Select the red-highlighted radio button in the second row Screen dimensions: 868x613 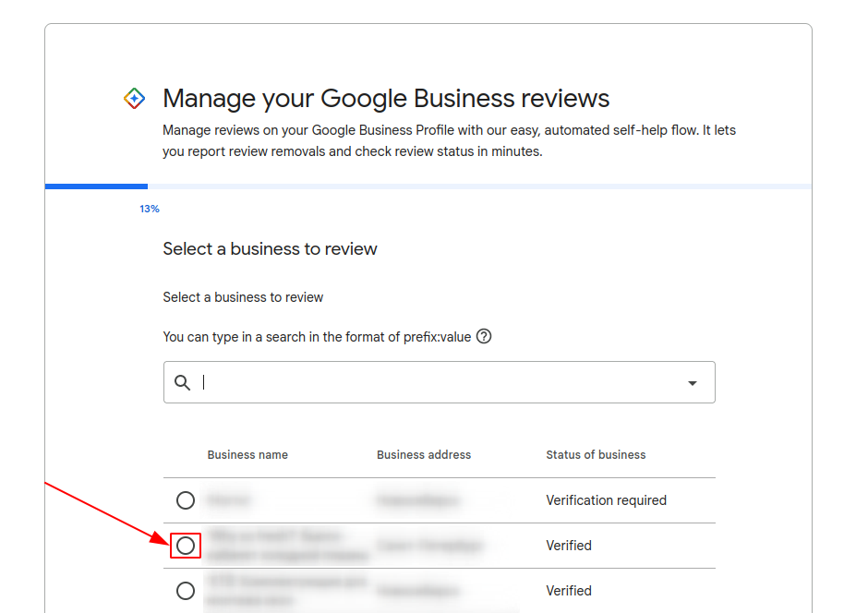point(186,546)
